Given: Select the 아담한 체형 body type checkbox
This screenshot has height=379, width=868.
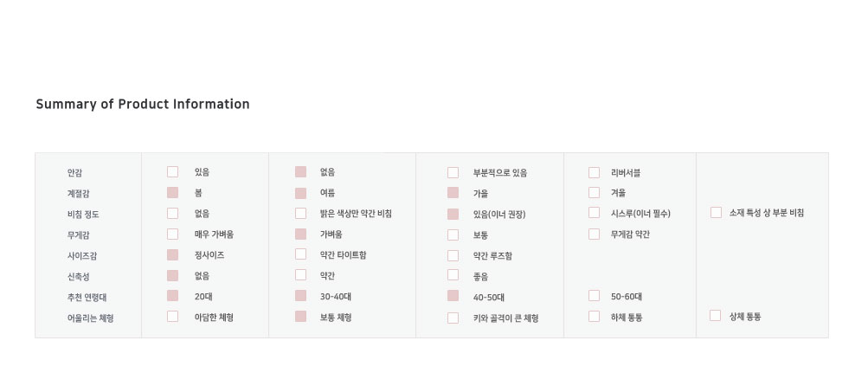Looking at the screenshot, I should (173, 317).
